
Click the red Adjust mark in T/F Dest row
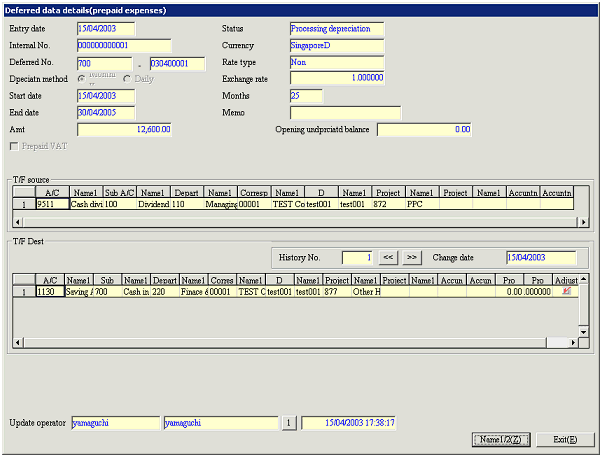pos(566,291)
